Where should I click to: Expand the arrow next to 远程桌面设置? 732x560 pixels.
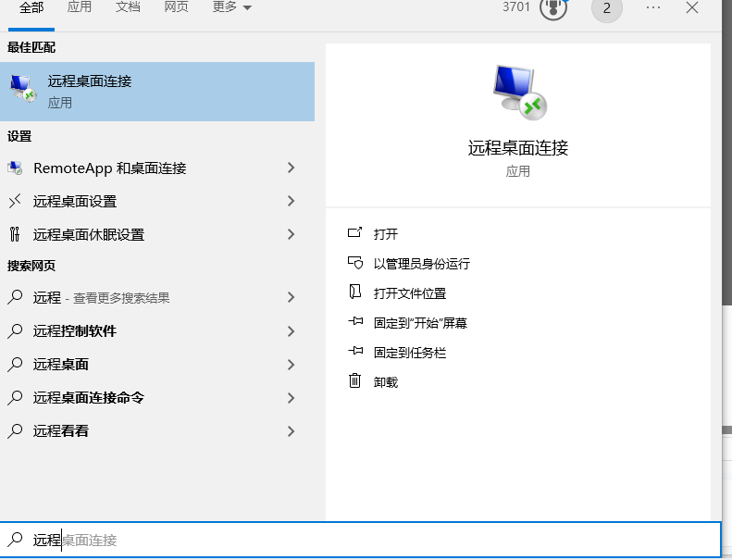coord(291,201)
